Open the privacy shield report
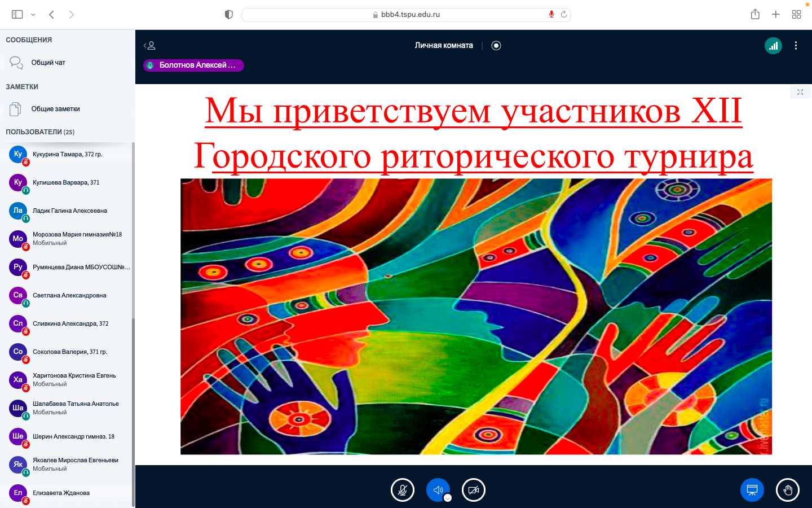Screen dimensions: 812x508 (x=228, y=15)
